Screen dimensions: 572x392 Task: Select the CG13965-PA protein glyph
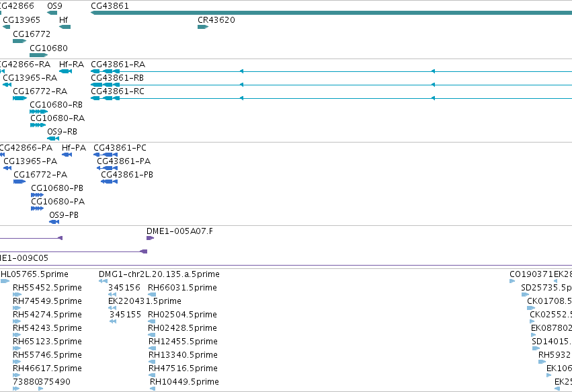[7, 168]
